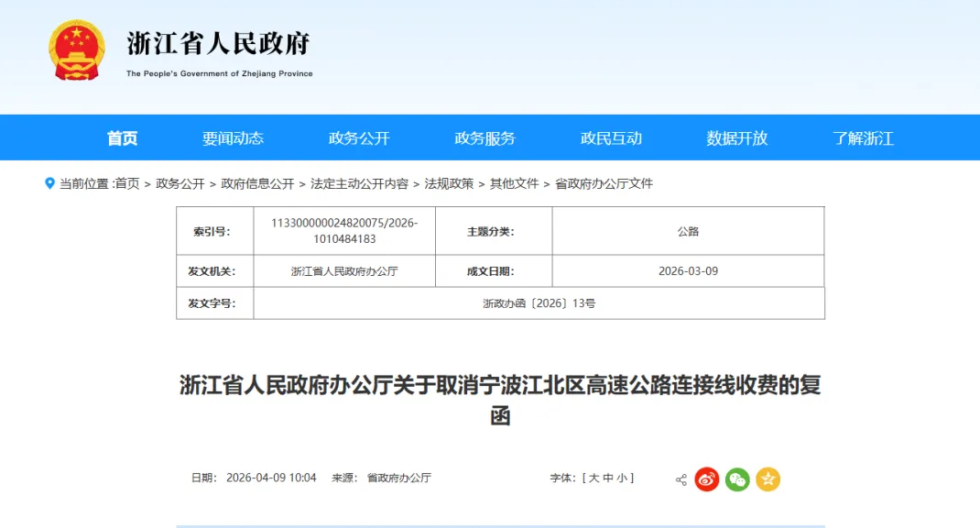Image resolution: width=980 pixels, height=528 pixels.
Task: Open the 首页 navigation tab
Action: [122, 138]
